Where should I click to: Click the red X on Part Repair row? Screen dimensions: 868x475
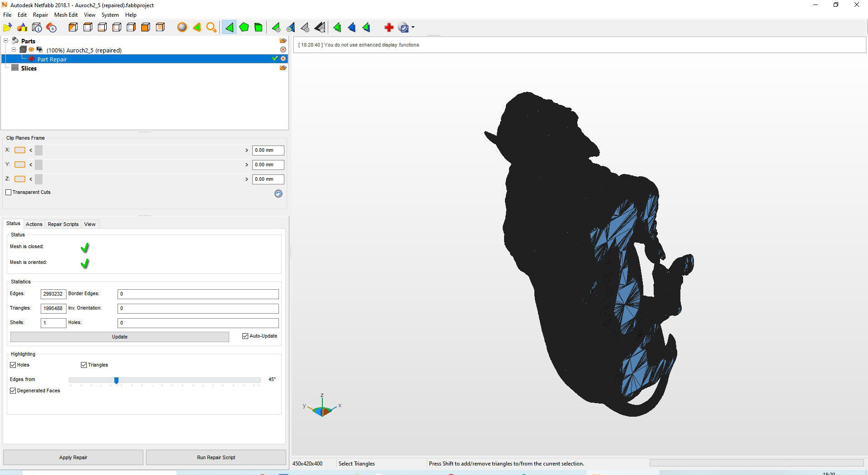click(x=283, y=59)
